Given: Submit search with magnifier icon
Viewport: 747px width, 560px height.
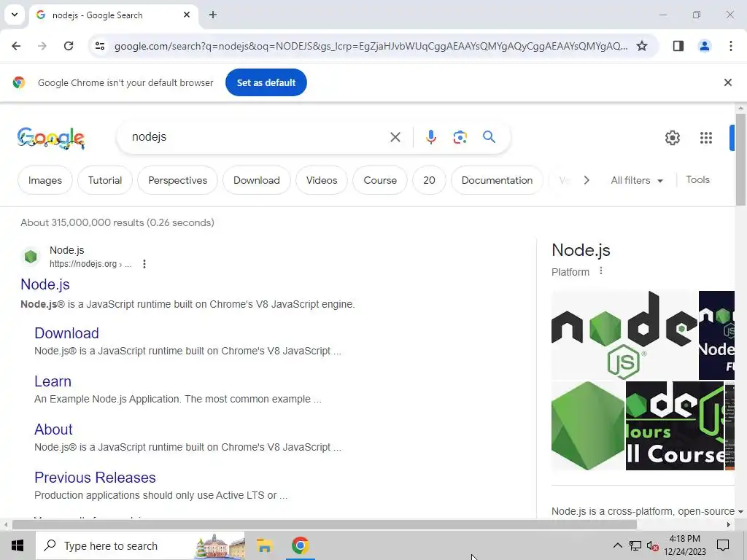Looking at the screenshot, I should tap(489, 137).
